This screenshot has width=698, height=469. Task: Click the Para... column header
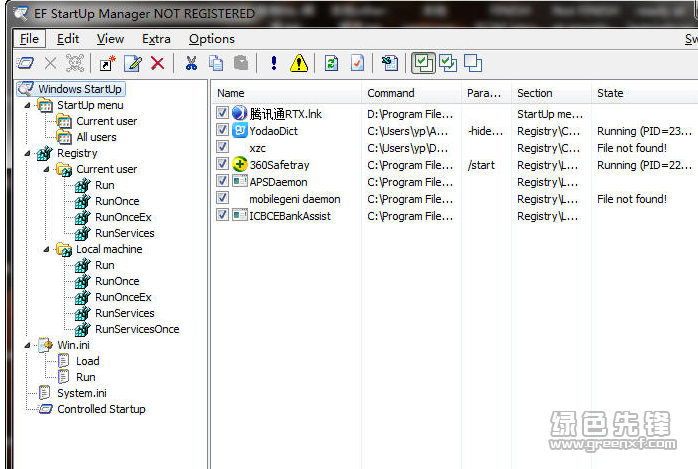(x=487, y=93)
